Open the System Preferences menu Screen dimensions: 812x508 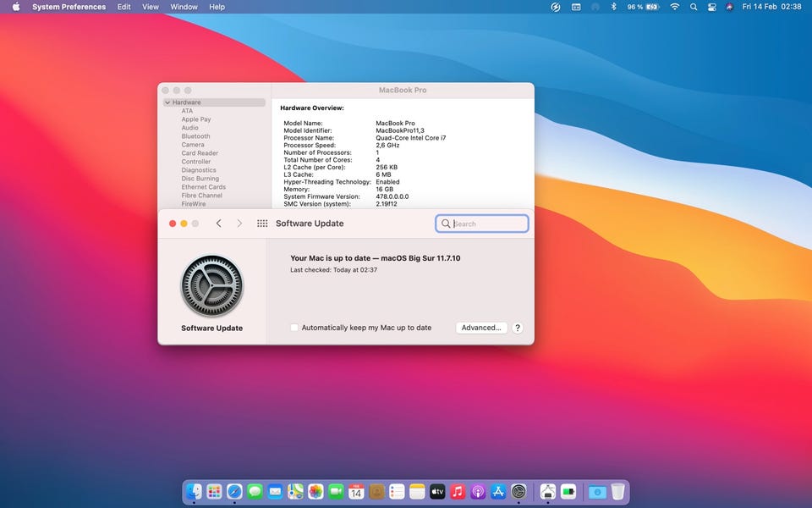[69, 7]
